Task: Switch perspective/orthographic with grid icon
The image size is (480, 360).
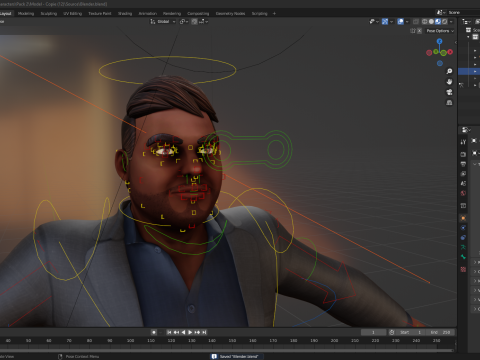Action: (x=449, y=102)
